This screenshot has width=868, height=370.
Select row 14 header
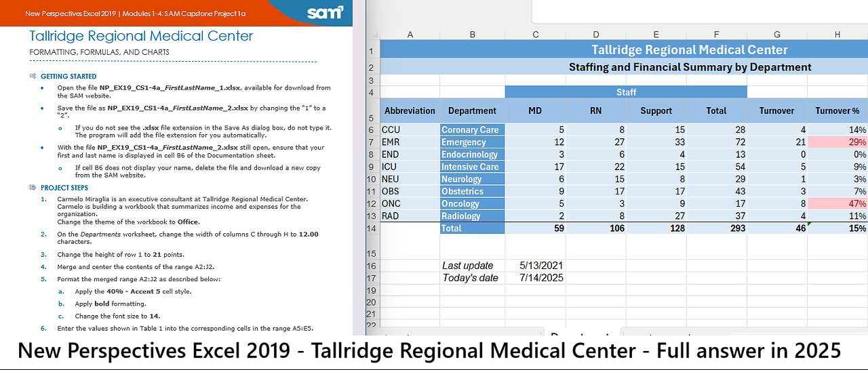tap(371, 228)
